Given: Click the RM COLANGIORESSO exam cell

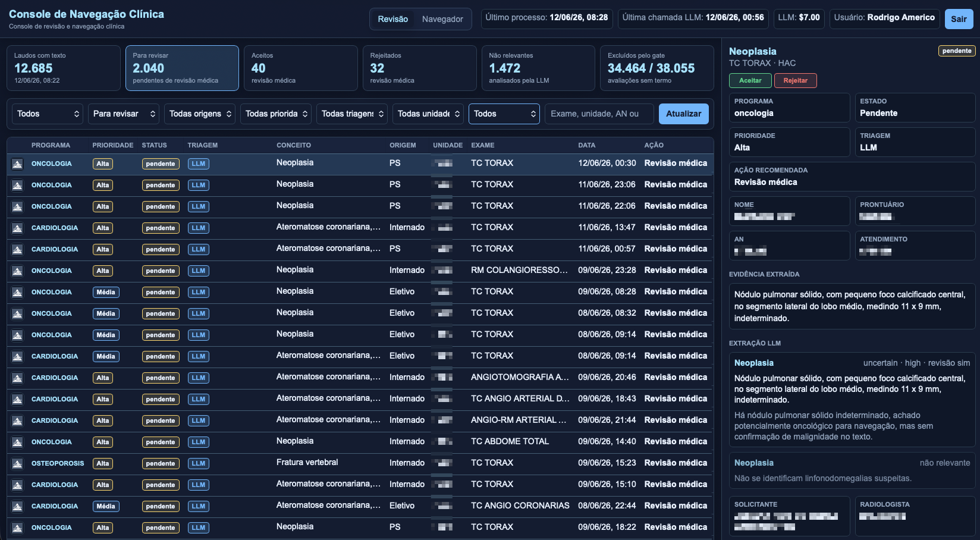Looking at the screenshot, I should pyautogui.click(x=519, y=270).
